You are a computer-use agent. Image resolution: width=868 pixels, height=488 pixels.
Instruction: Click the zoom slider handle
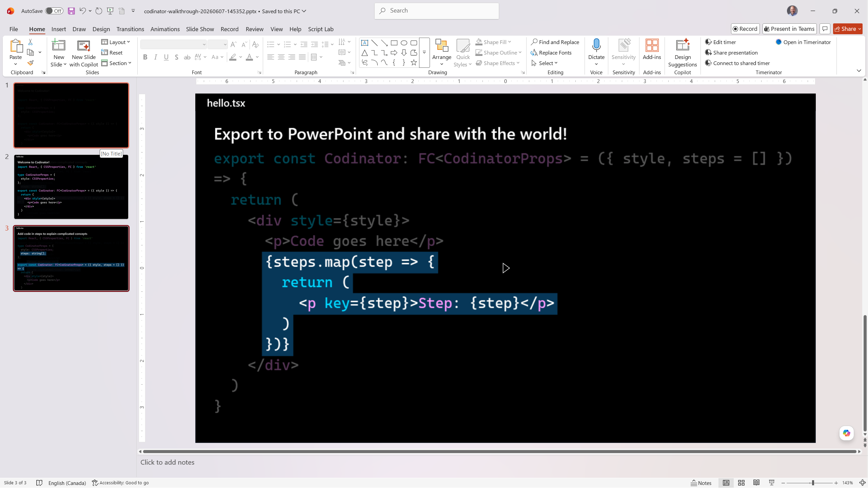pyautogui.click(x=813, y=483)
